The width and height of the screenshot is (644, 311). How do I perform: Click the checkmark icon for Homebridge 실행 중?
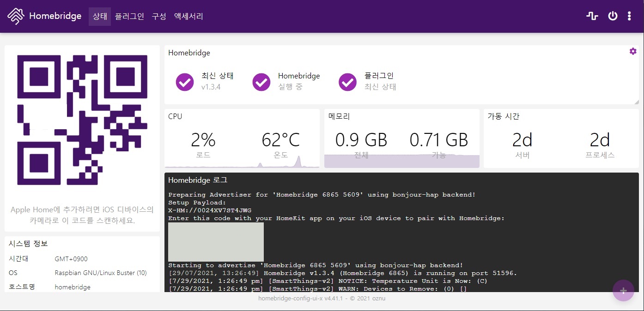261,82
